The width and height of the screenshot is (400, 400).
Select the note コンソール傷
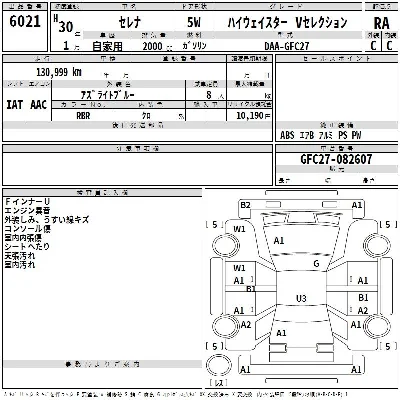tap(27, 229)
